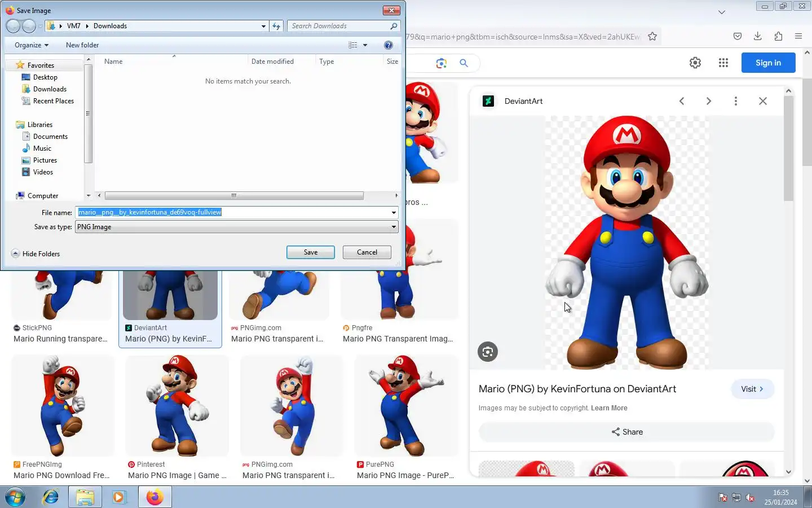812x508 pixels.
Task: Open the PurePNG Mario thumbnail
Action: click(x=406, y=406)
